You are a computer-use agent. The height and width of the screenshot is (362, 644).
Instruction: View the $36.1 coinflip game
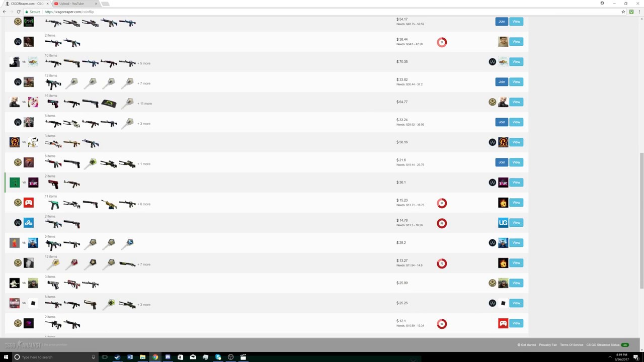[516, 183]
